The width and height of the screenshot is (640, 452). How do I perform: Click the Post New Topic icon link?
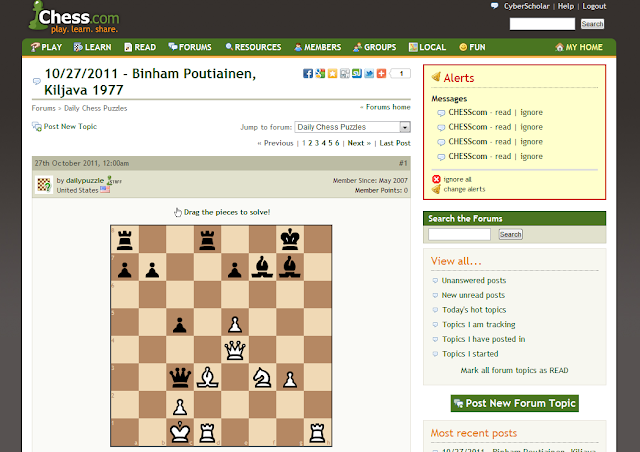point(64,127)
